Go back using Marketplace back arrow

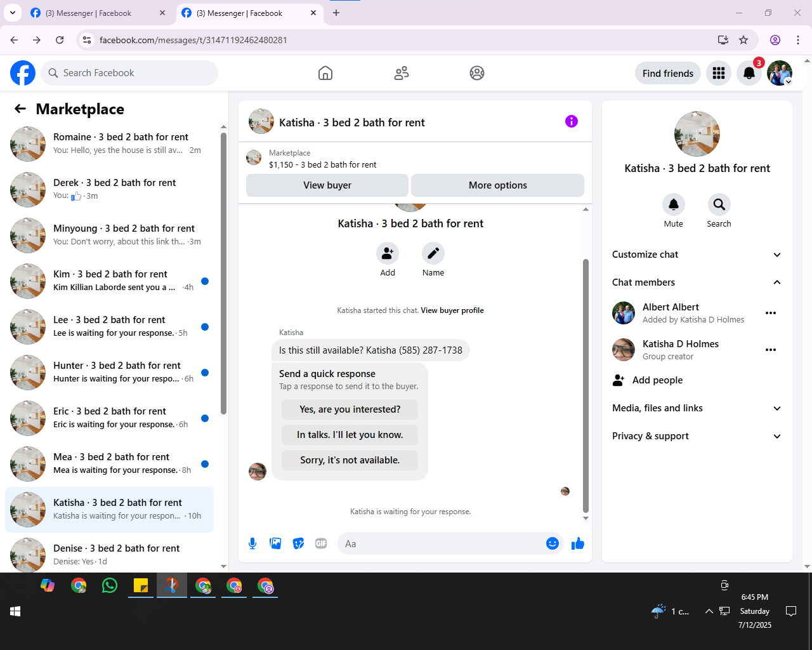tap(20, 109)
